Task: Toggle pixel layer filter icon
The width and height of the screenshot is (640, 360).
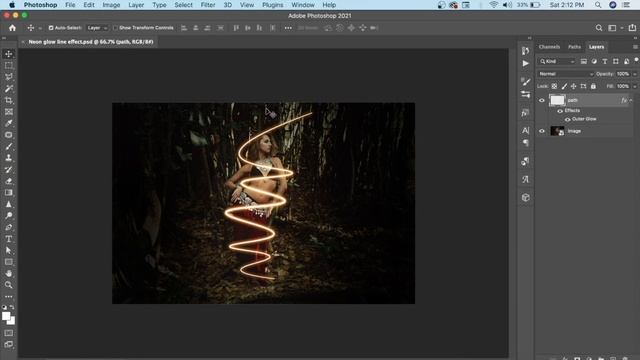Action: click(x=584, y=61)
